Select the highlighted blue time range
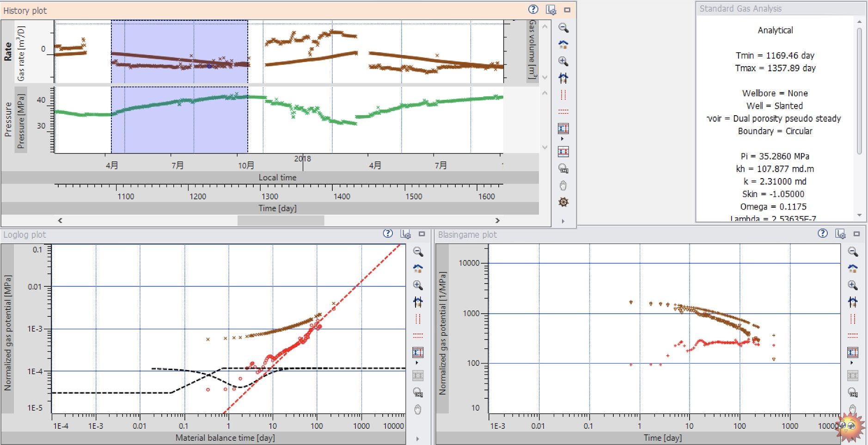 pyautogui.click(x=179, y=86)
